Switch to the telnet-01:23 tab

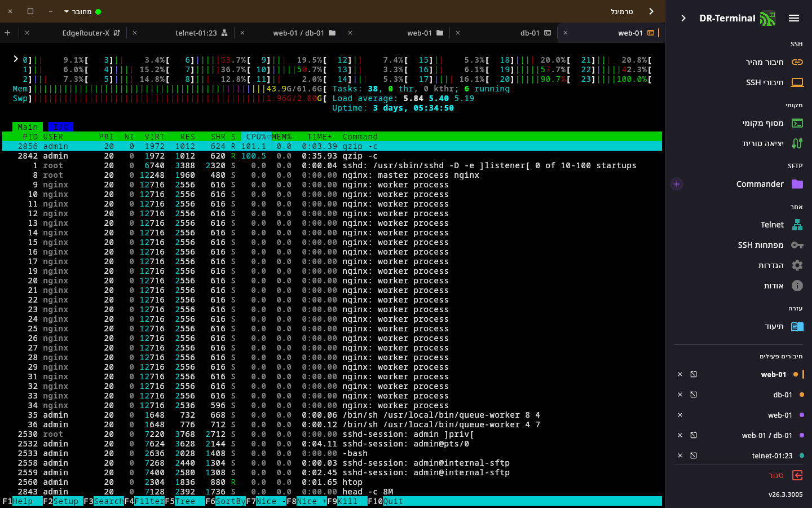pyautogui.click(x=196, y=33)
